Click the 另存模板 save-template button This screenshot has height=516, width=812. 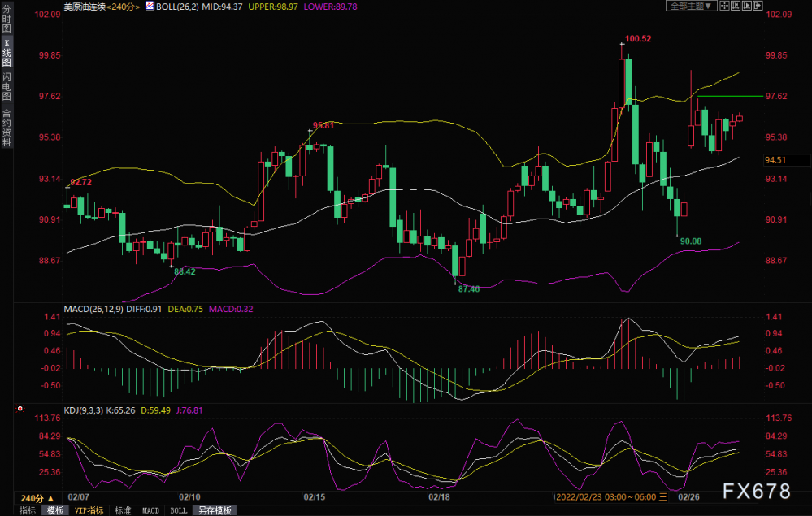[x=215, y=511]
